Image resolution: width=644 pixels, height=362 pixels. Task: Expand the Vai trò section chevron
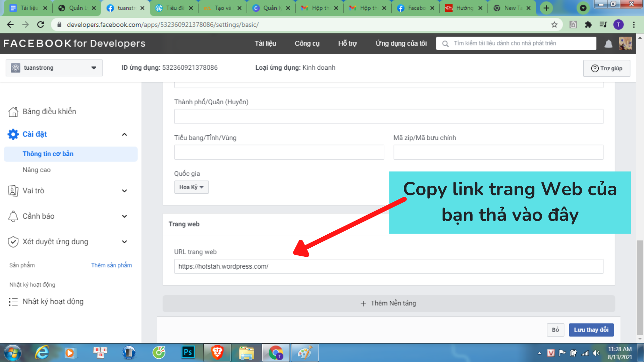124,191
